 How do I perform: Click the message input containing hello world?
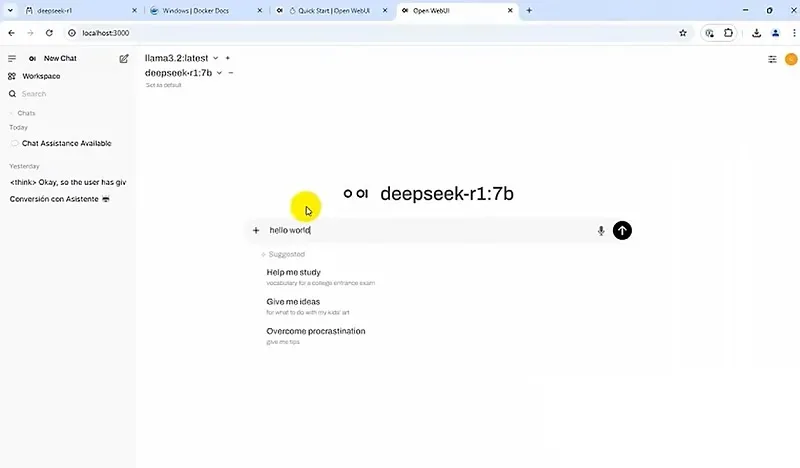pos(429,231)
